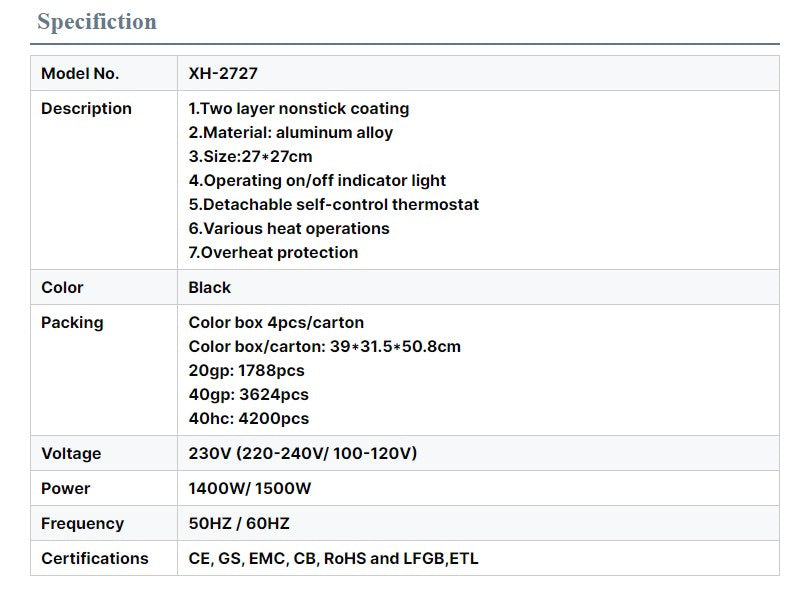Select the 230V voltage value
Image resolution: width=800 pixels, height=589 pixels.
[303, 453]
